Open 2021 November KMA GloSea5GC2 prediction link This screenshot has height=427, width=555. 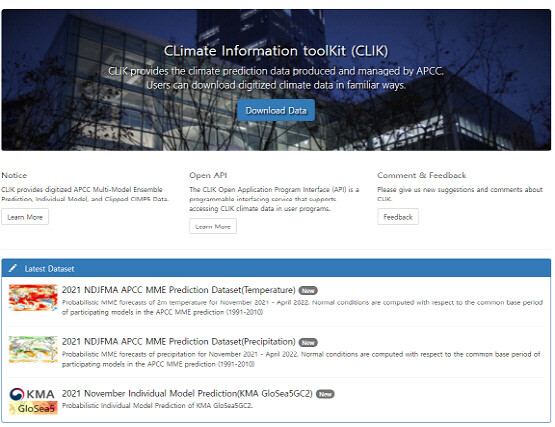point(187,393)
